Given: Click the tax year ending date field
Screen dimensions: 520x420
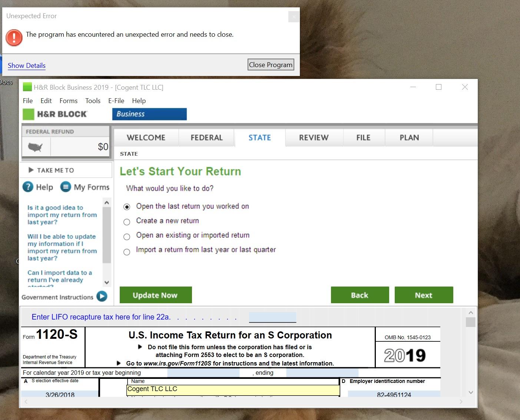Looking at the screenshot, I should click(x=322, y=373).
